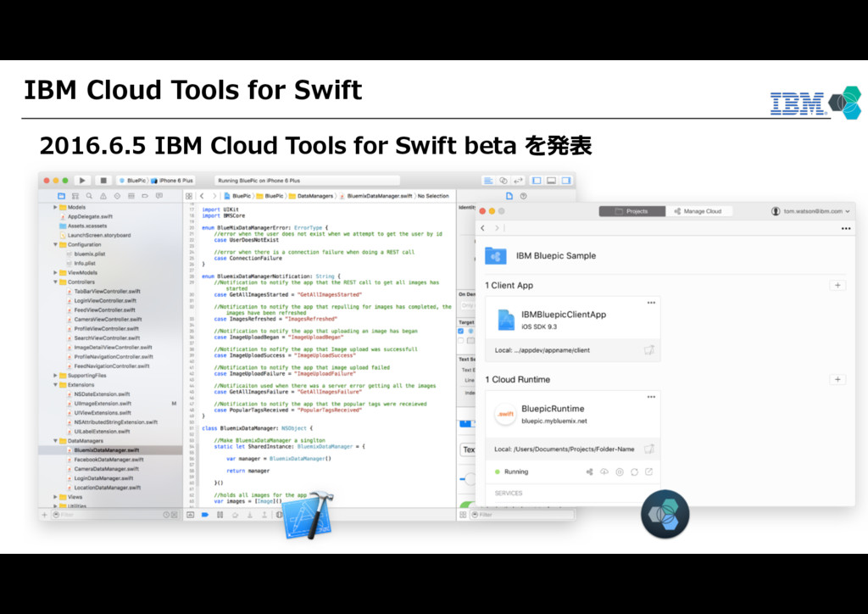
Task: Collapse the Extensions folder
Action: (55, 385)
